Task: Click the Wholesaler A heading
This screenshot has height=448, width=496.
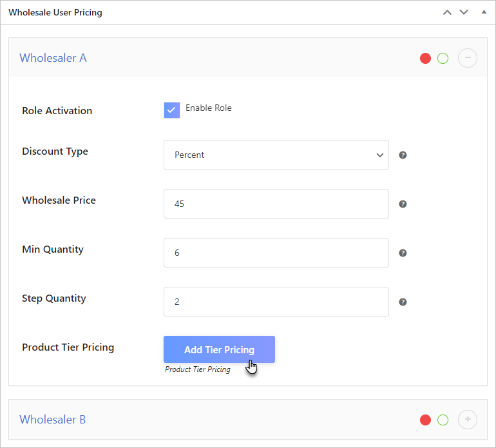Action: coord(53,58)
